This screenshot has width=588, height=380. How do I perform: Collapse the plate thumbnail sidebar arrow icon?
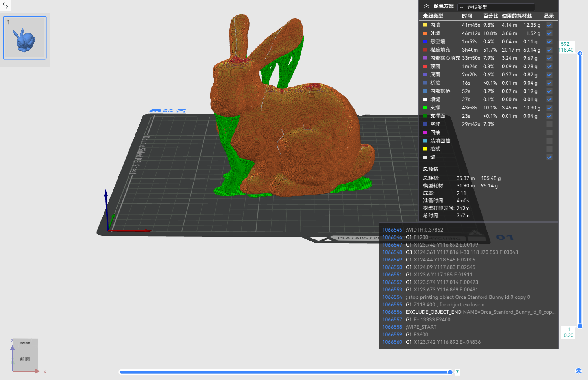click(5, 5)
